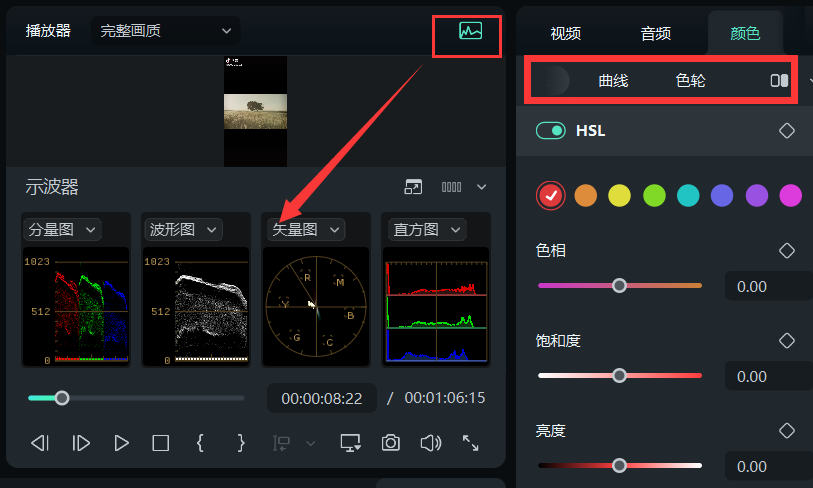Expand the scope layout options chevron

pyautogui.click(x=482, y=187)
